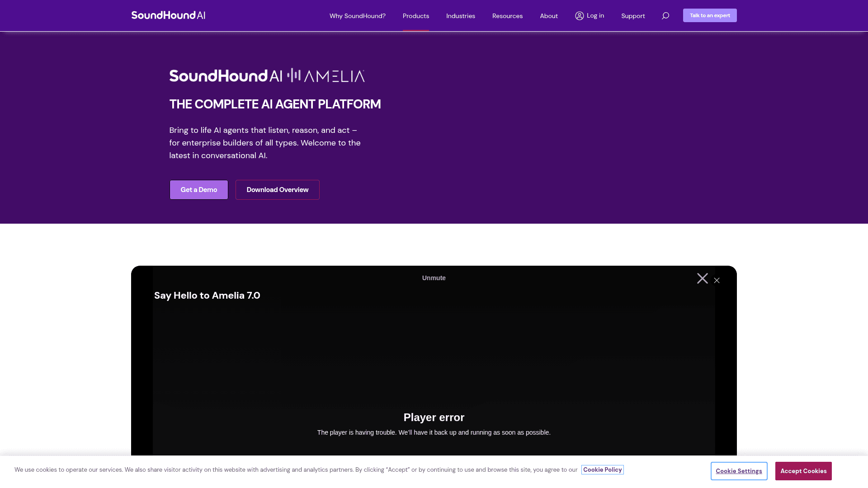Accept Cookies in the banner
The width and height of the screenshot is (868, 488).
coord(803,471)
